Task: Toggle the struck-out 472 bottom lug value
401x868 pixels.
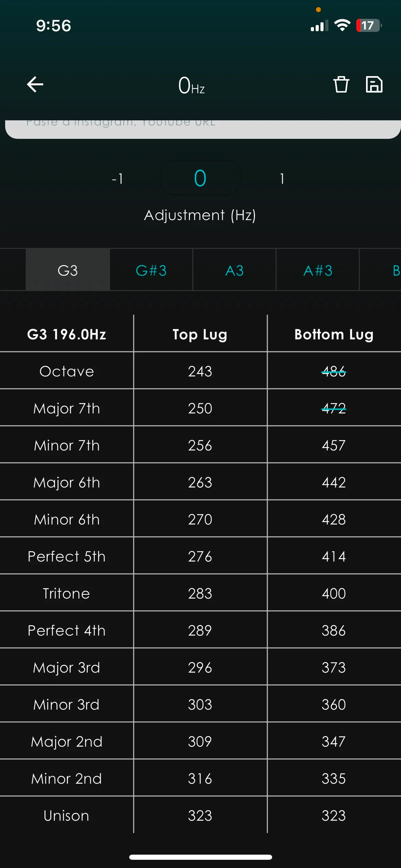Action: pyautogui.click(x=333, y=408)
